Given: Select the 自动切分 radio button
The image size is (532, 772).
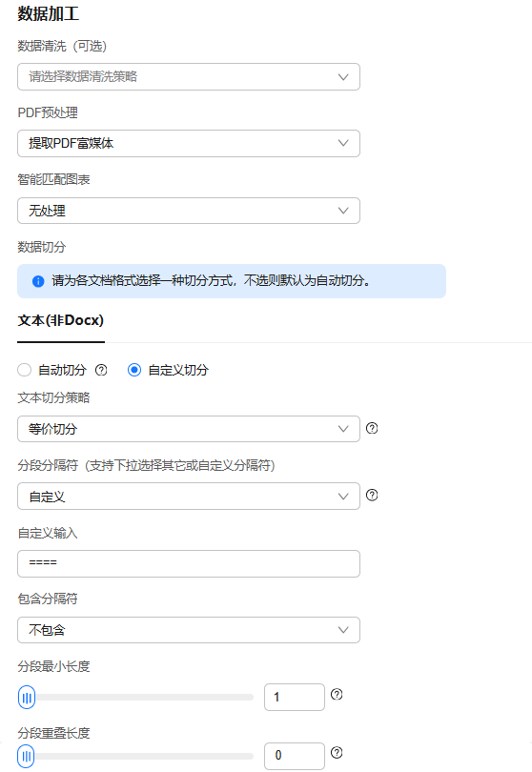Looking at the screenshot, I should [x=24, y=370].
